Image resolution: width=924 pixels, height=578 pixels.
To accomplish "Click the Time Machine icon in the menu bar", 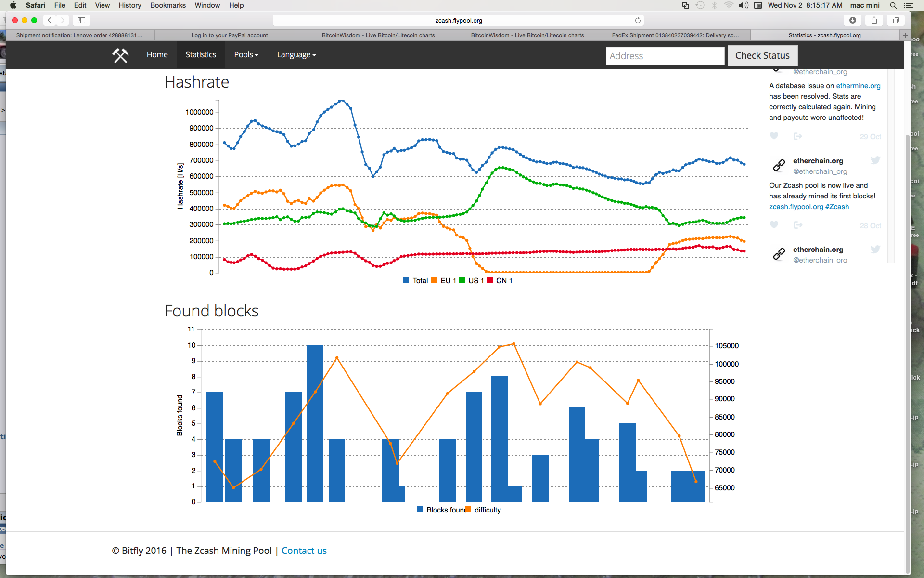I will (700, 5).
